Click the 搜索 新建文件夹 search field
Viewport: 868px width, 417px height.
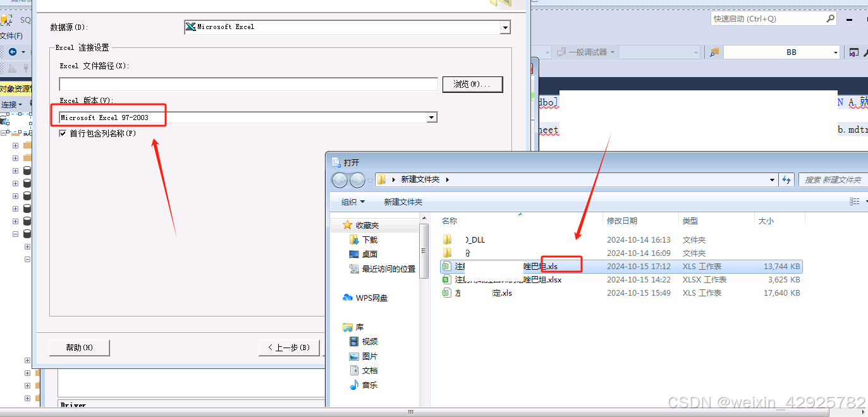(833, 179)
